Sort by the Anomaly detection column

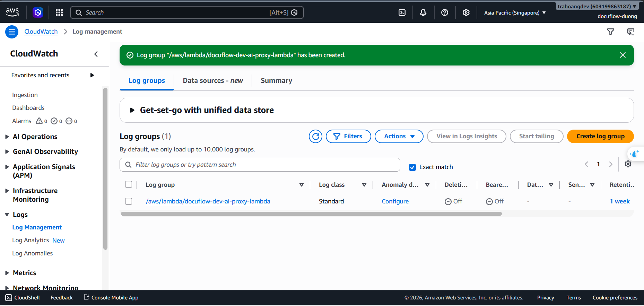(427, 185)
